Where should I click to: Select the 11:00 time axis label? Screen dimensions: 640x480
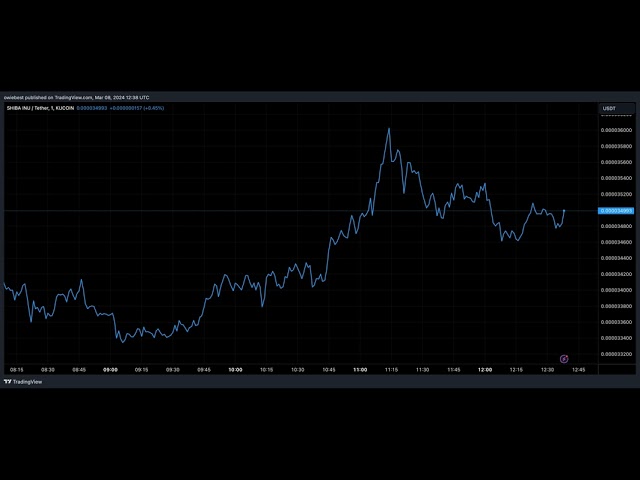point(359,369)
